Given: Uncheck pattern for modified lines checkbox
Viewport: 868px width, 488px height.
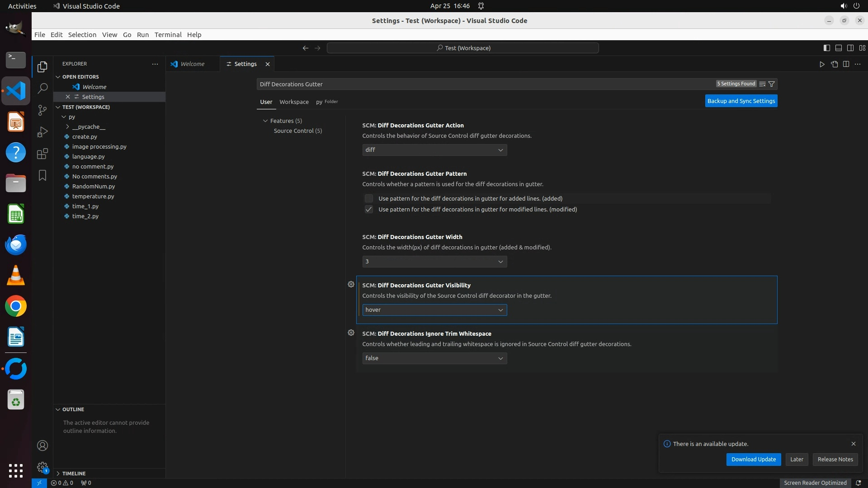Looking at the screenshot, I should tap(369, 209).
